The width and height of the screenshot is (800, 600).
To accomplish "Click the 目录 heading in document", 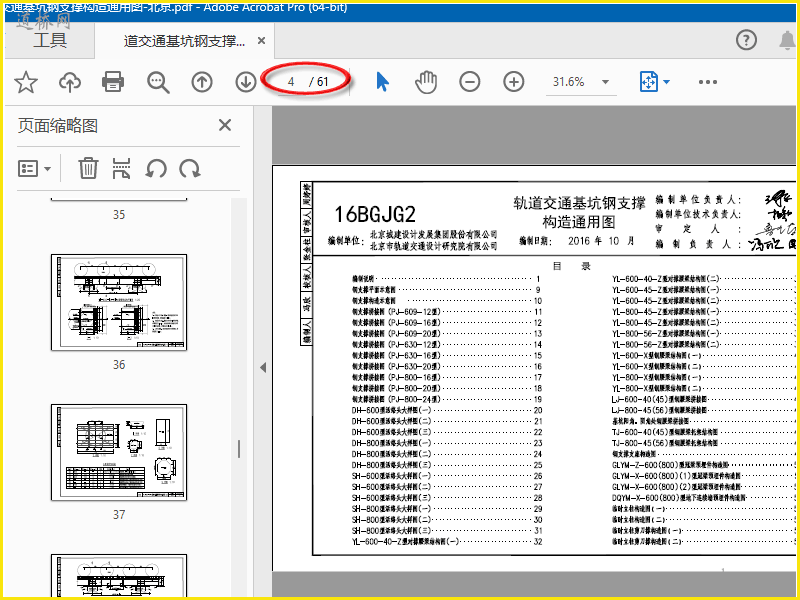I will [x=571, y=266].
